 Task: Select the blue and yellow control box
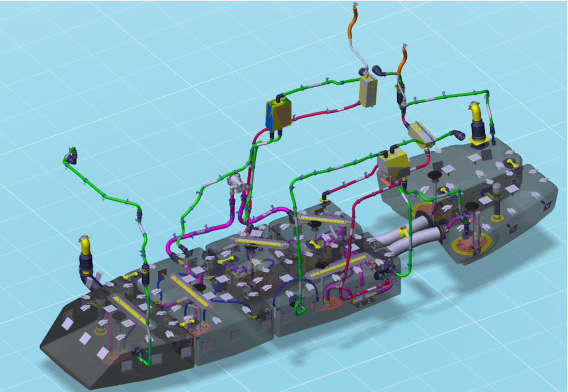pos(278,113)
